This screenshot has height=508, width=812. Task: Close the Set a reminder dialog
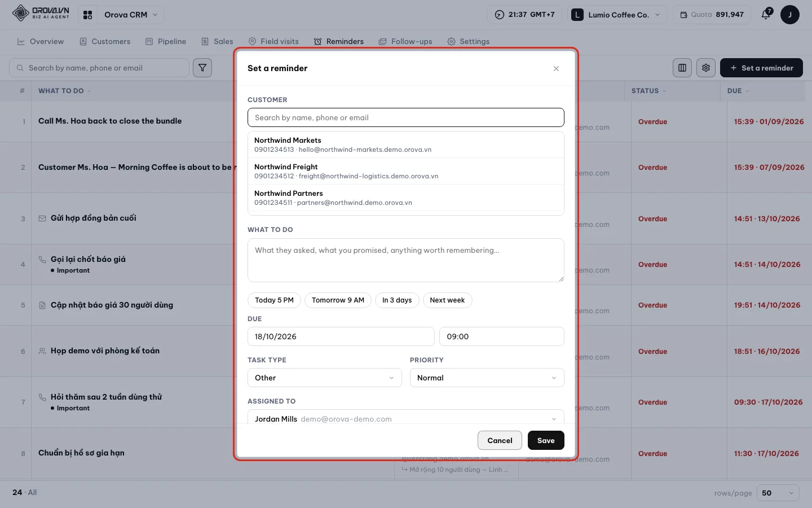click(x=556, y=68)
